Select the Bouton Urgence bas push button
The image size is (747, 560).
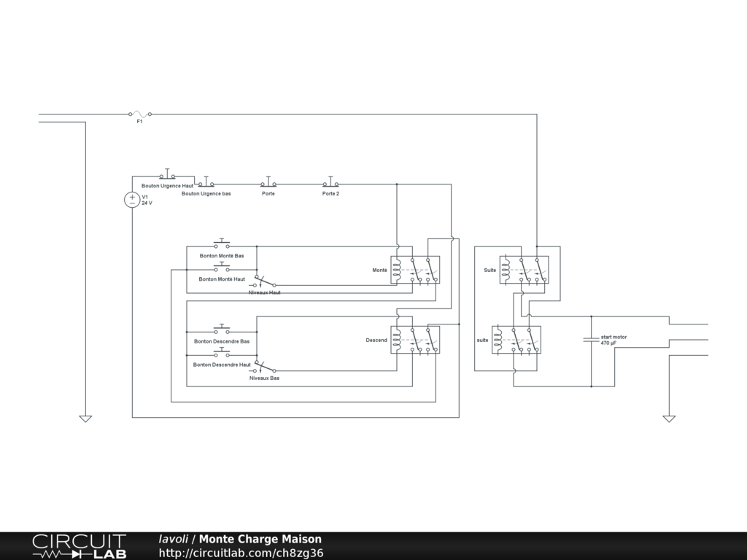click(x=206, y=183)
